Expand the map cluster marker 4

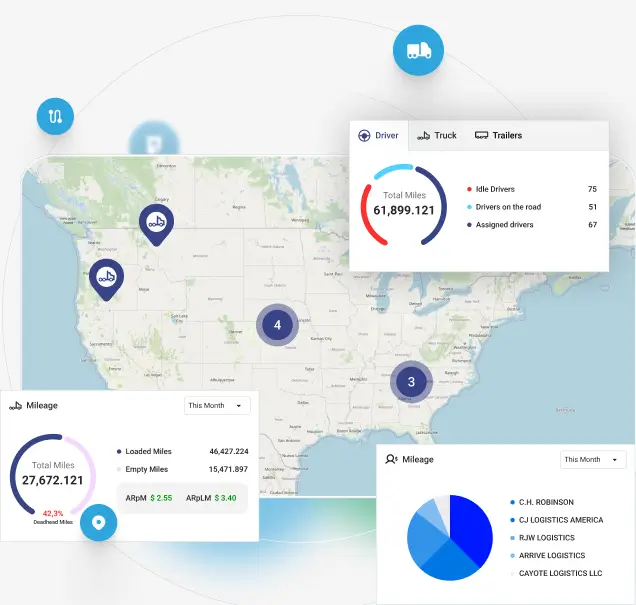coord(277,325)
